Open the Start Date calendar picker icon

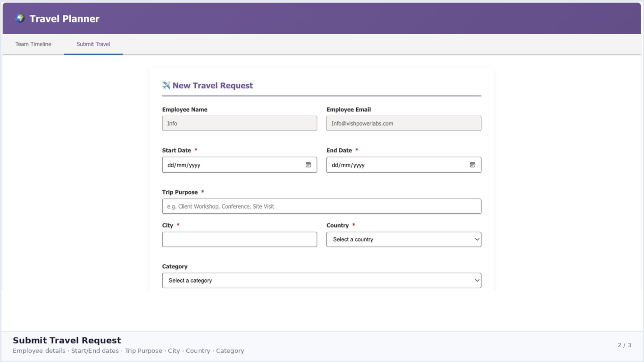[308, 165]
